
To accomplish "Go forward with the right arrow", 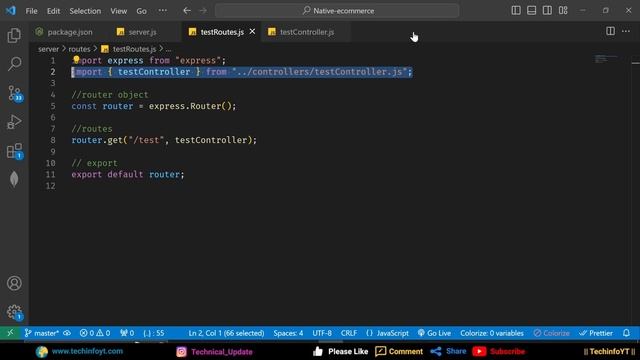I will click(203, 11).
